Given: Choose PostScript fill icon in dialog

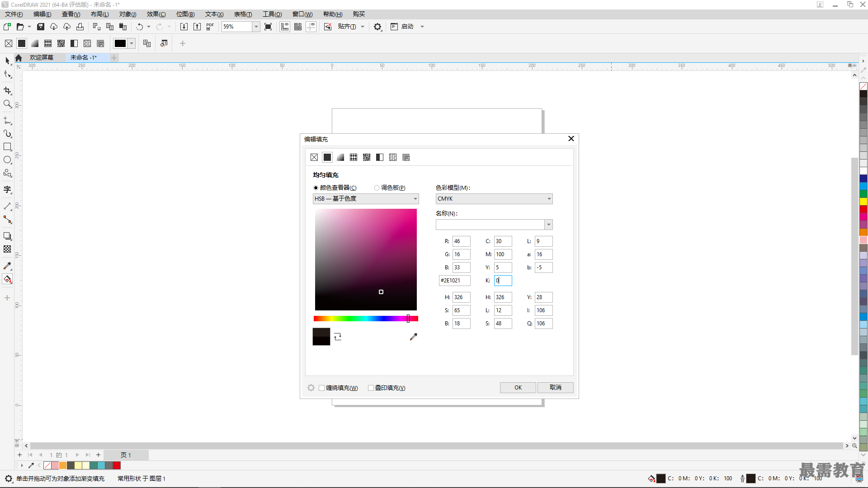Looking at the screenshot, I should pyautogui.click(x=406, y=157).
